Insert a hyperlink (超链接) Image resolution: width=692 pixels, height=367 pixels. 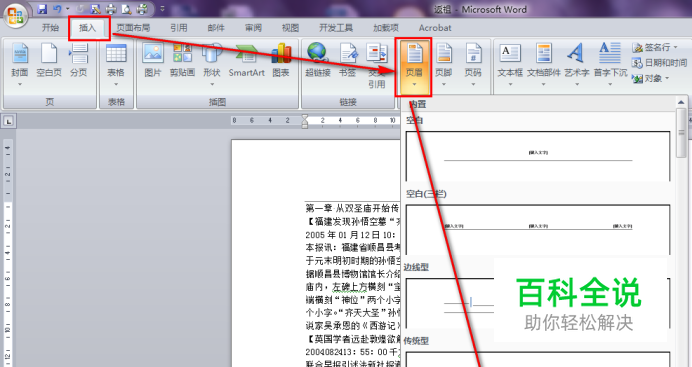(318, 60)
